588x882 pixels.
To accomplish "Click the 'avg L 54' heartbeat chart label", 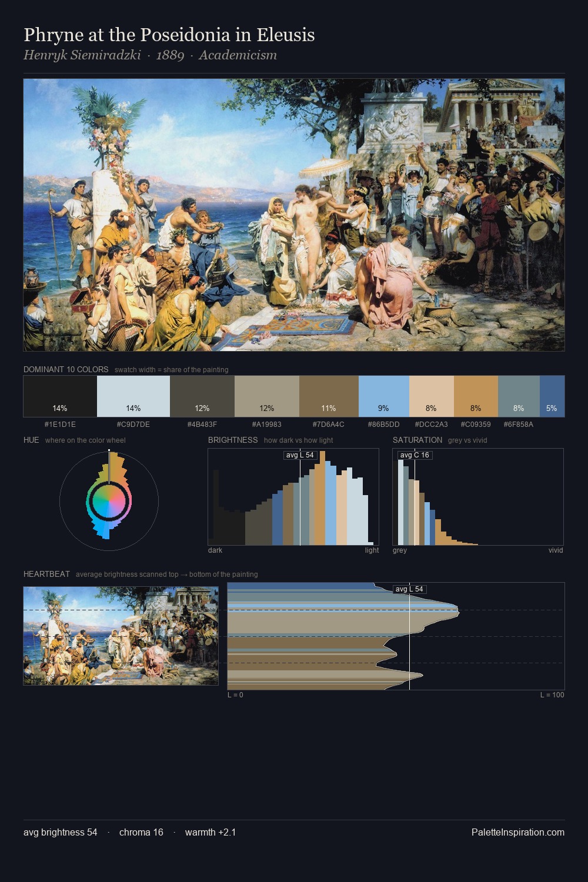I will pos(409,589).
